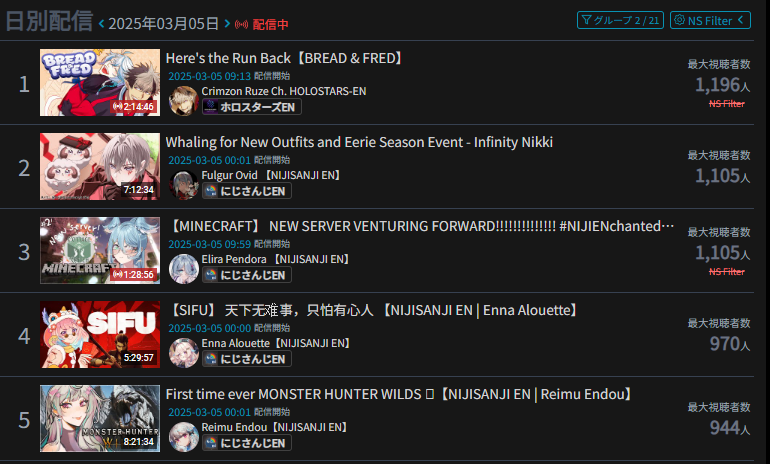
Task: Open Elira Pendora channel avatar
Action: click(184, 269)
